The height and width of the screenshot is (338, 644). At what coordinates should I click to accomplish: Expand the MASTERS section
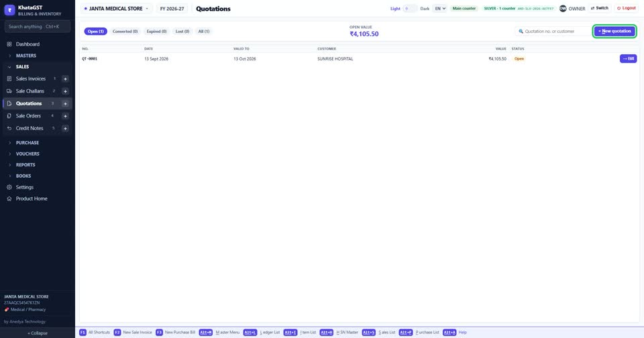(26, 56)
